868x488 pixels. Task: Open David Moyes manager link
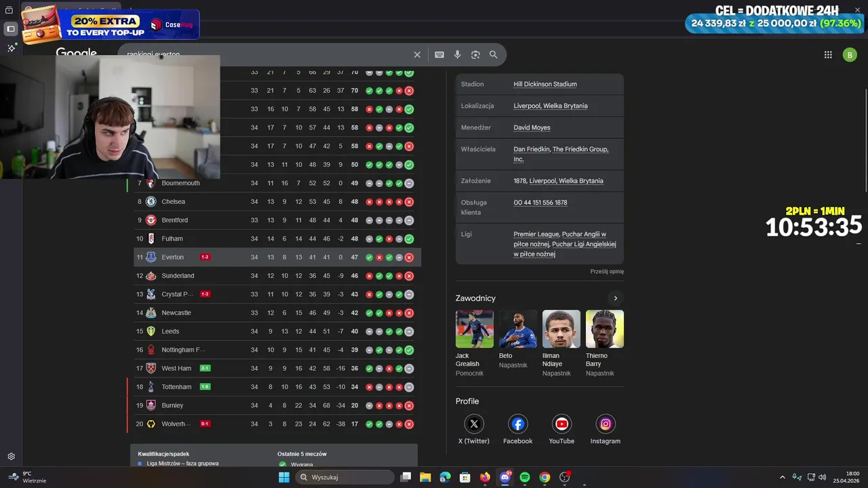(x=532, y=127)
